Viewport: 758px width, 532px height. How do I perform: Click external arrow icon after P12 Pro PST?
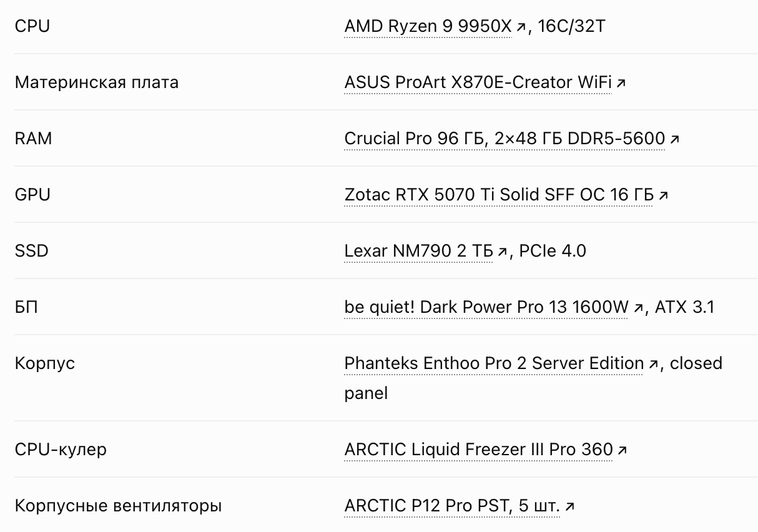[x=569, y=507]
